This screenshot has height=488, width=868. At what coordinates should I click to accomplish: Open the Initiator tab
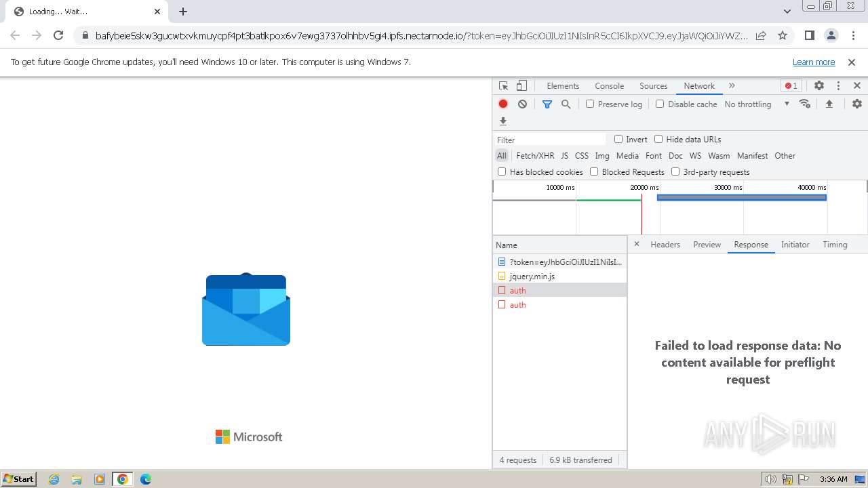click(x=795, y=244)
